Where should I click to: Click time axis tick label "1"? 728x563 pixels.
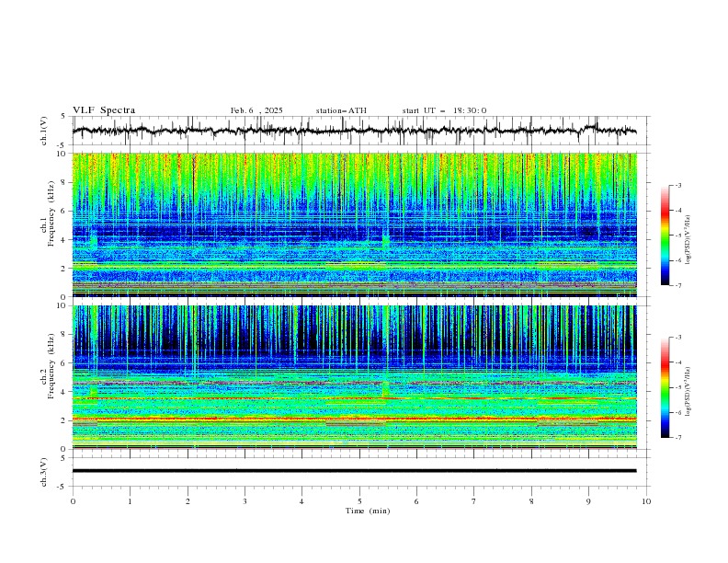[130, 501]
